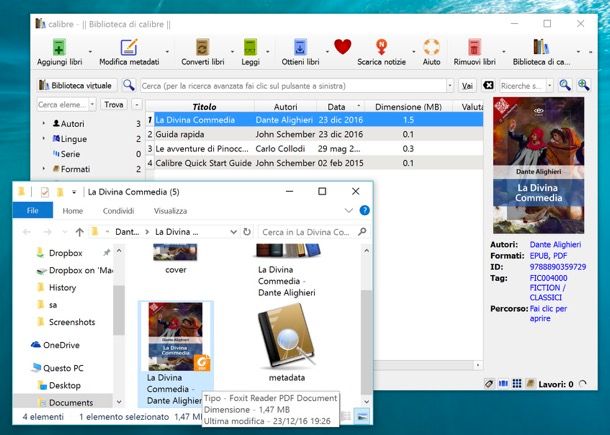
Task: Click Lavori: 0 jobs indicator
Action: (556, 384)
